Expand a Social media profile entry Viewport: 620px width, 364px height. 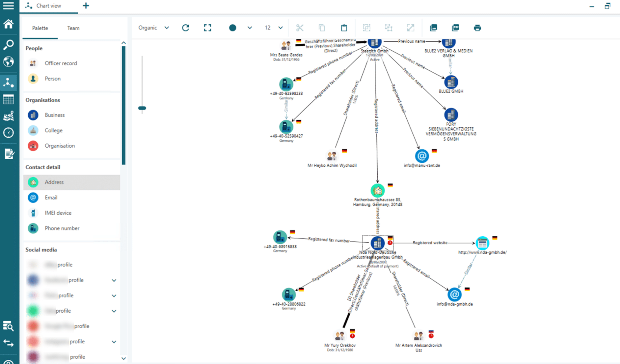coord(114,280)
